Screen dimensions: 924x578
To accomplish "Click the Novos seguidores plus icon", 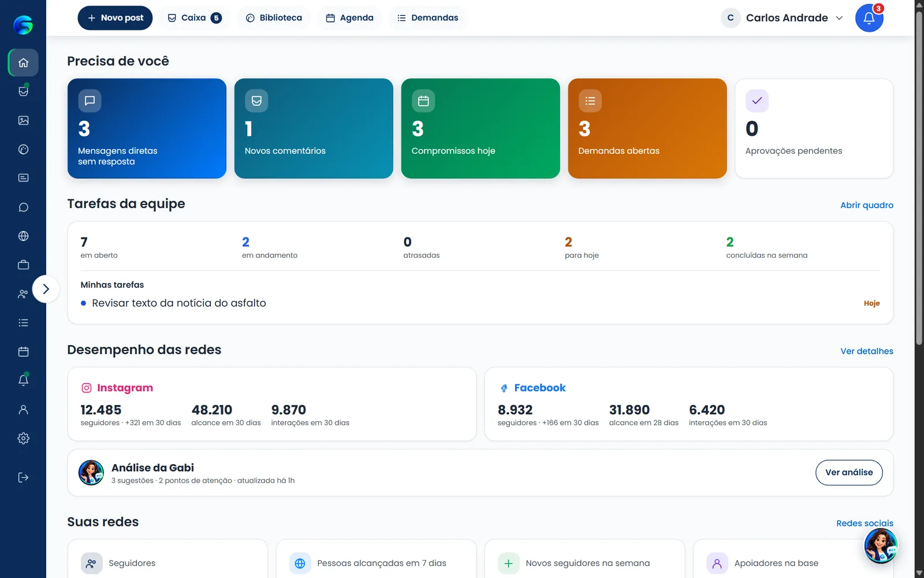I will [x=508, y=563].
